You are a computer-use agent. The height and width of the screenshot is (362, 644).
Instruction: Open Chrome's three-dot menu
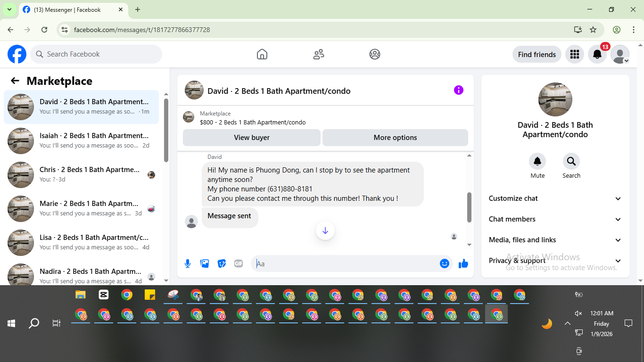tap(634, 30)
